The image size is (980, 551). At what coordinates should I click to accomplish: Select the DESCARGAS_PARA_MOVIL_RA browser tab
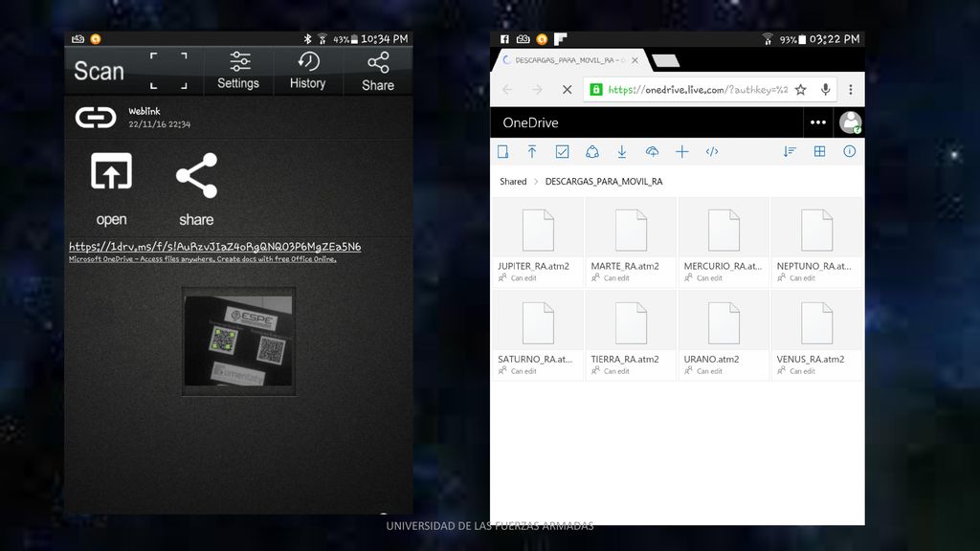[568, 60]
